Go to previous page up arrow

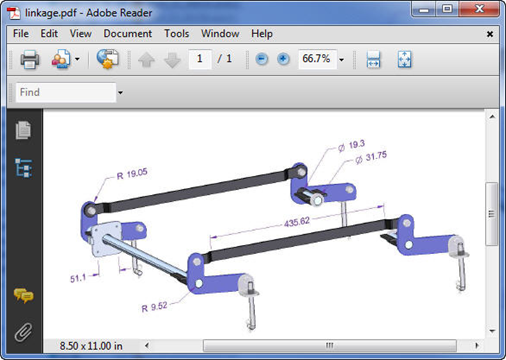click(146, 60)
